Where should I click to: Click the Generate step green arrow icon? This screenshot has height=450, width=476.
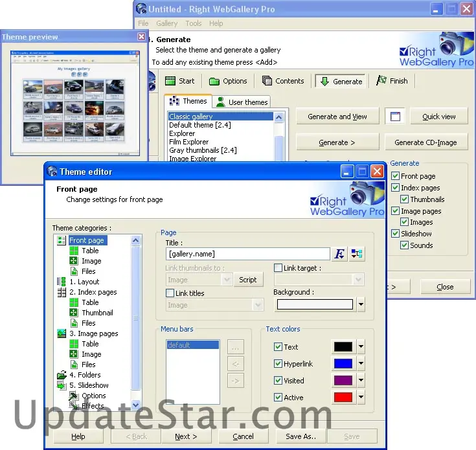[325, 82]
